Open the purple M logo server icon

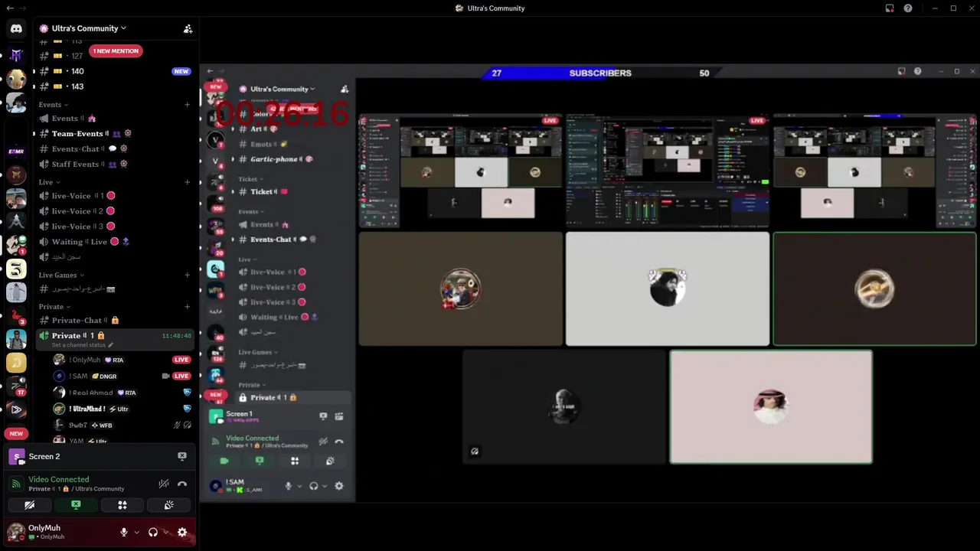point(16,55)
